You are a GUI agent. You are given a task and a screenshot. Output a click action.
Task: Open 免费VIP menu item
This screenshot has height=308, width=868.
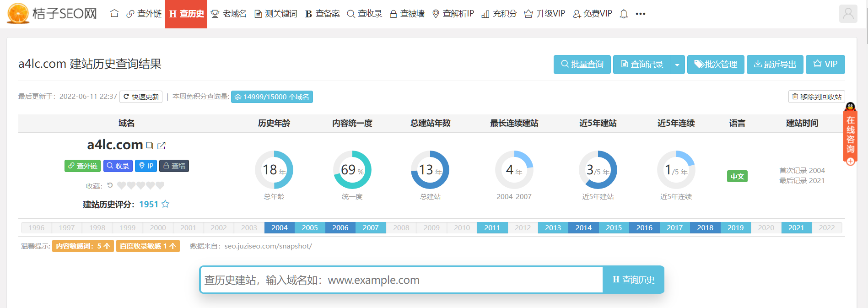(593, 14)
